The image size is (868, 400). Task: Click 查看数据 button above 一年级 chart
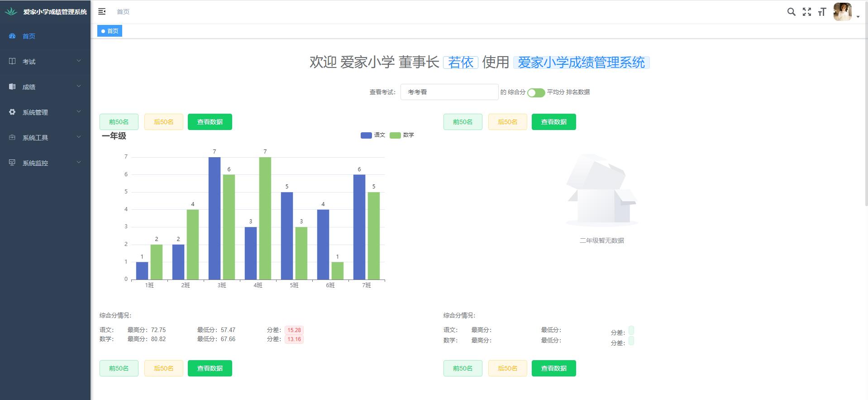210,122
